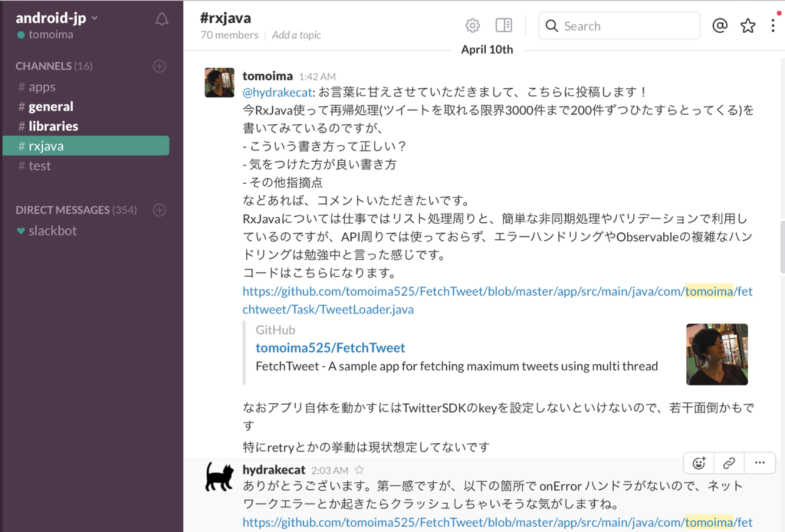
Task: Click Add a topic
Action: (296, 35)
